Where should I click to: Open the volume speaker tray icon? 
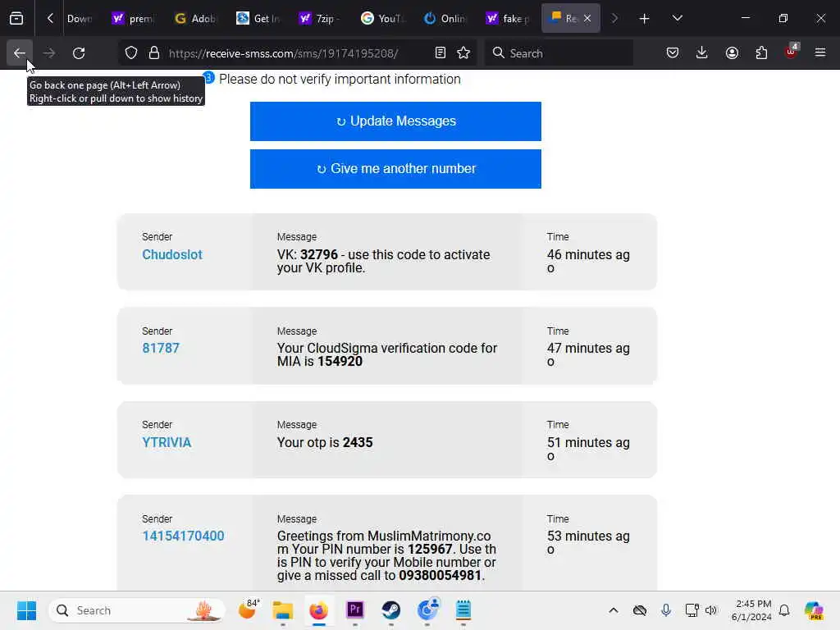pyautogui.click(x=711, y=610)
